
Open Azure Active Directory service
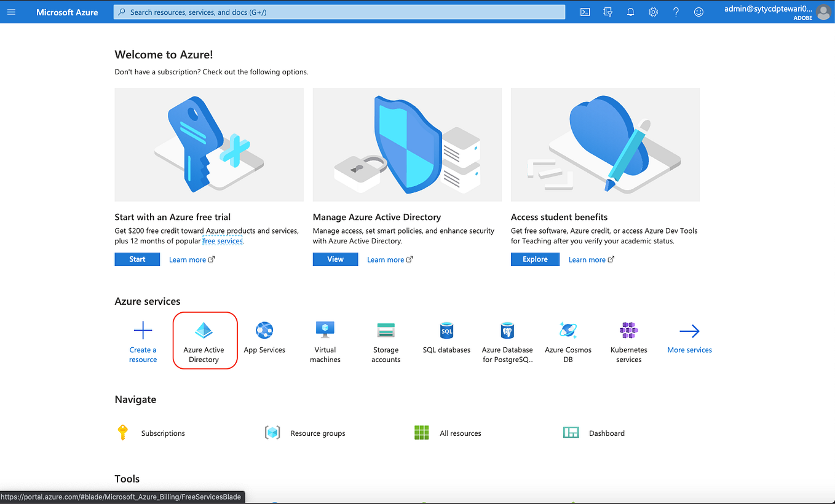(205, 341)
